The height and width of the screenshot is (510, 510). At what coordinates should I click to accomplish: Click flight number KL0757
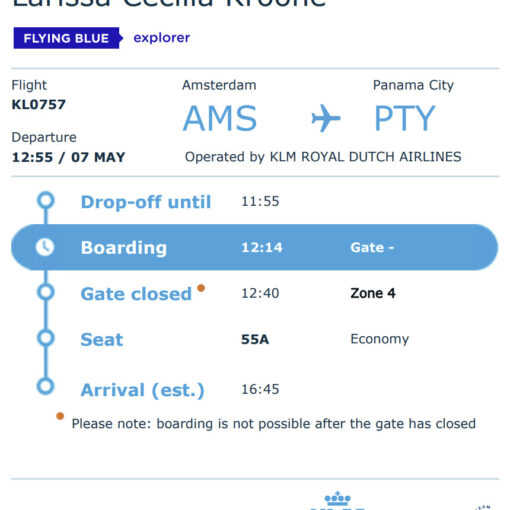pyautogui.click(x=39, y=105)
